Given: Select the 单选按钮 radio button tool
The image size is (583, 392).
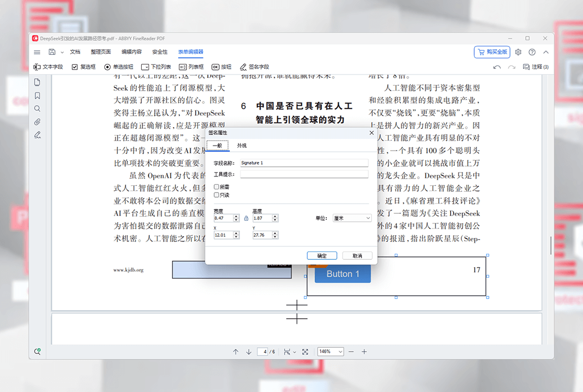Looking at the screenshot, I should click(x=119, y=67).
